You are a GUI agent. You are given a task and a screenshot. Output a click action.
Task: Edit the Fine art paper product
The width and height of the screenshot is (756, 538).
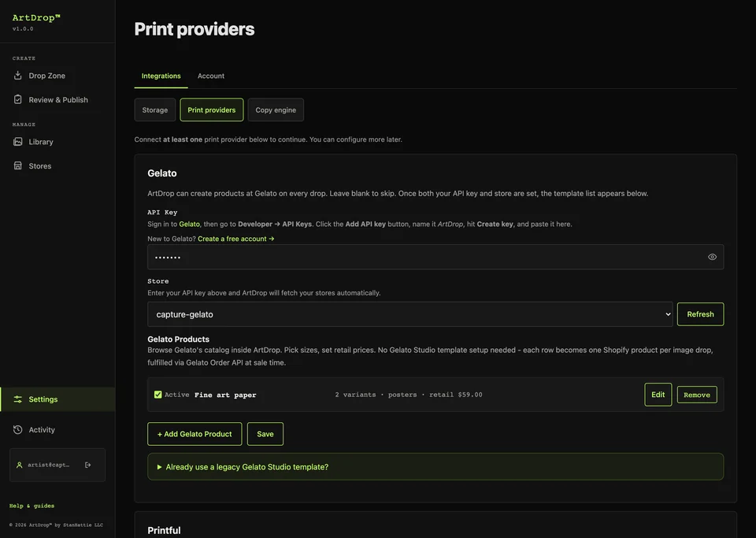pyautogui.click(x=658, y=395)
